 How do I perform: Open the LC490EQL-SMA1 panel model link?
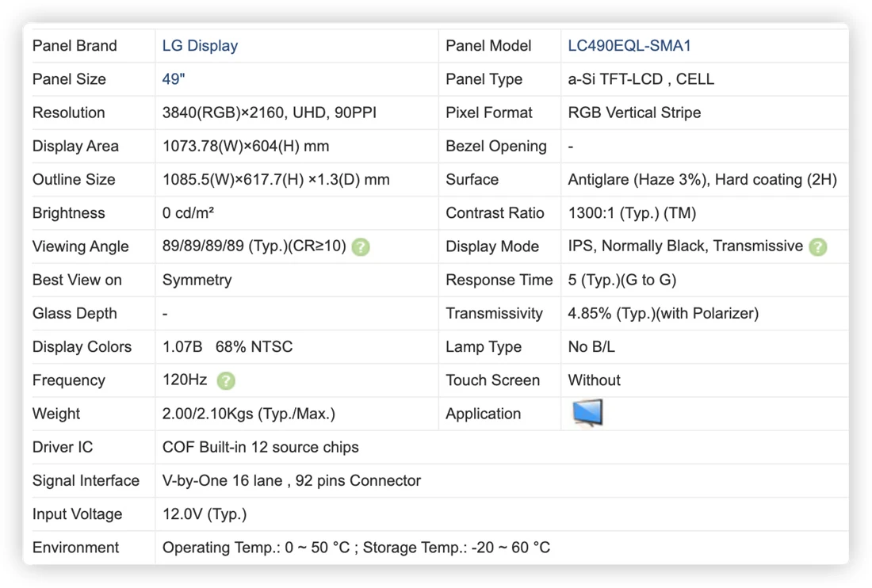(x=629, y=46)
